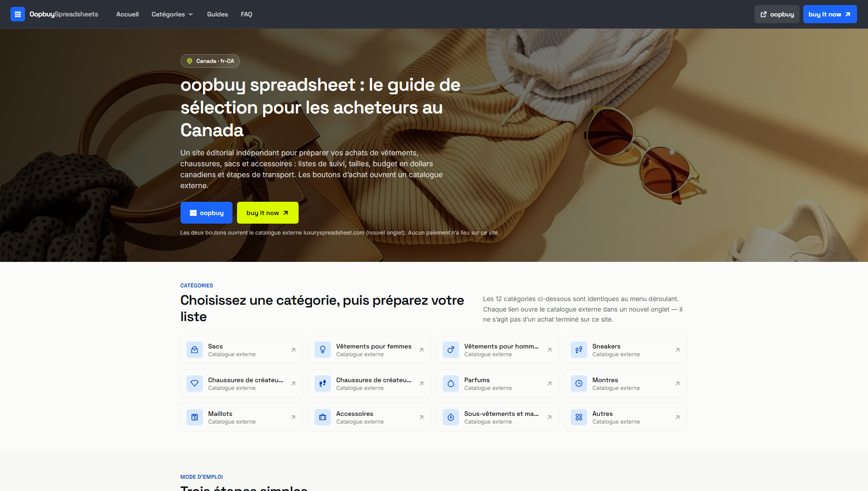
Task: Click the arrow icon on the Montres card
Action: click(677, 384)
